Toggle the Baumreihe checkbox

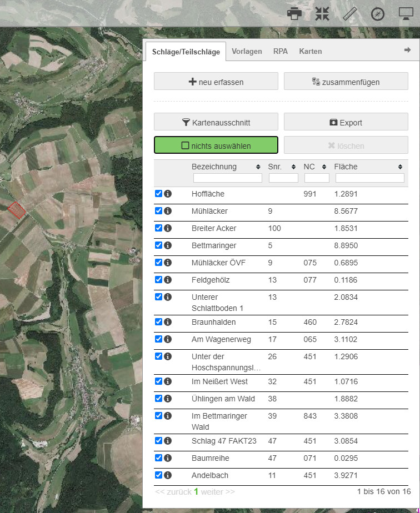[x=158, y=457]
